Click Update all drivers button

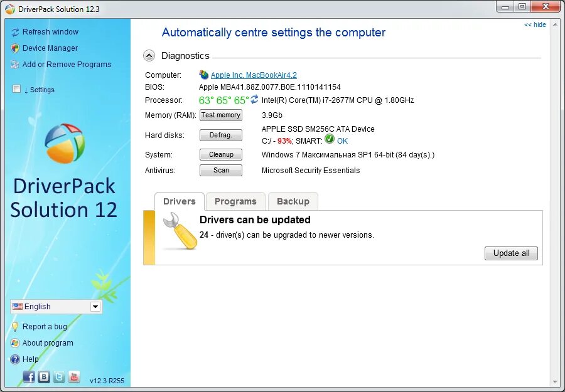[x=511, y=253]
